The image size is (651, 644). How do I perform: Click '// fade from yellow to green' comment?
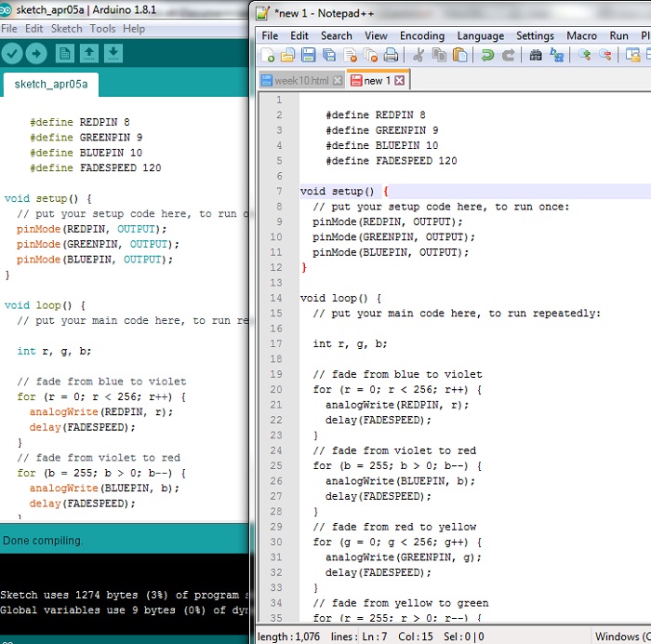click(x=401, y=603)
